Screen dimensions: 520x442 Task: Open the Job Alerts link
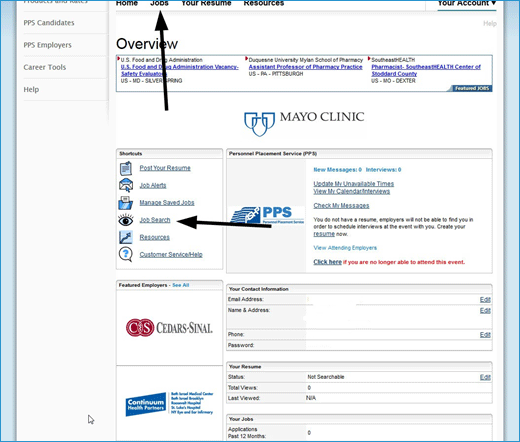pos(153,185)
